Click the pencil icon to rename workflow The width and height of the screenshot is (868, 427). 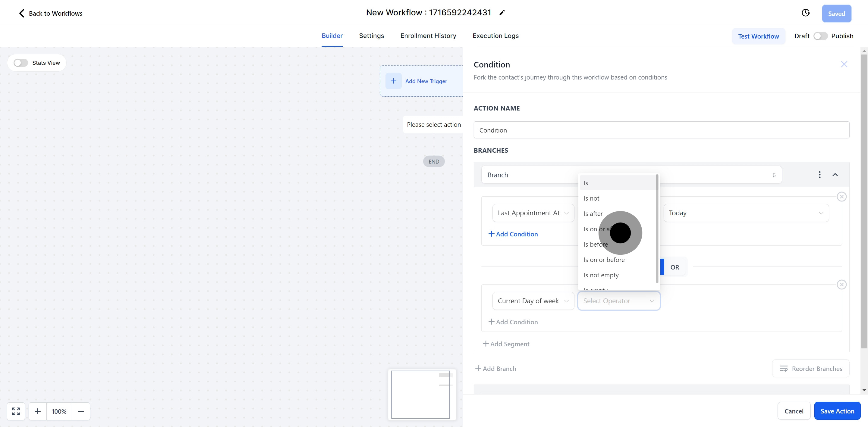(502, 13)
